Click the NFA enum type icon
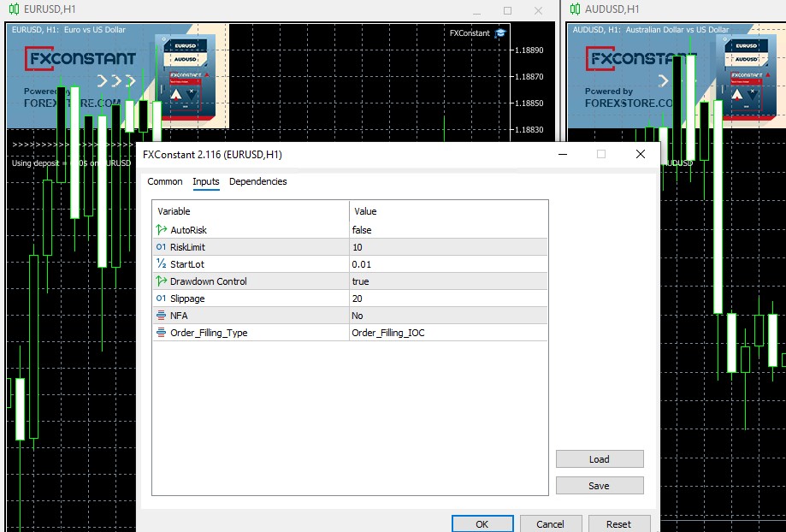This screenshot has height=532, width=786. [x=162, y=316]
